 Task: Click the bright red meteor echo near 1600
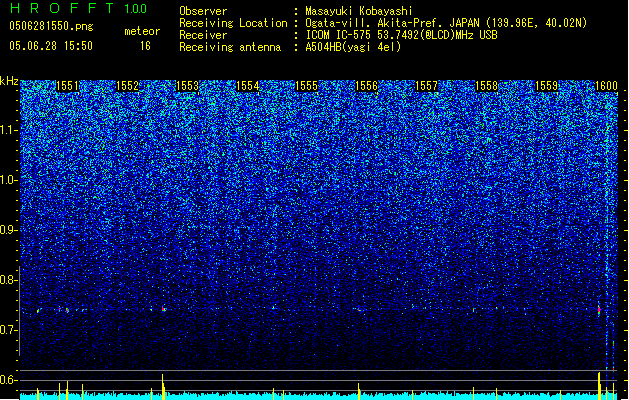coord(599,310)
